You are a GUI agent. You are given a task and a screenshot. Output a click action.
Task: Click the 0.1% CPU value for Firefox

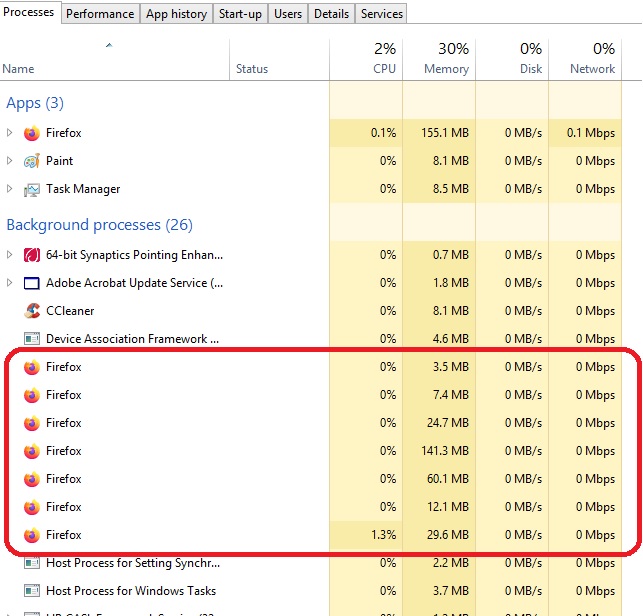pos(383,133)
